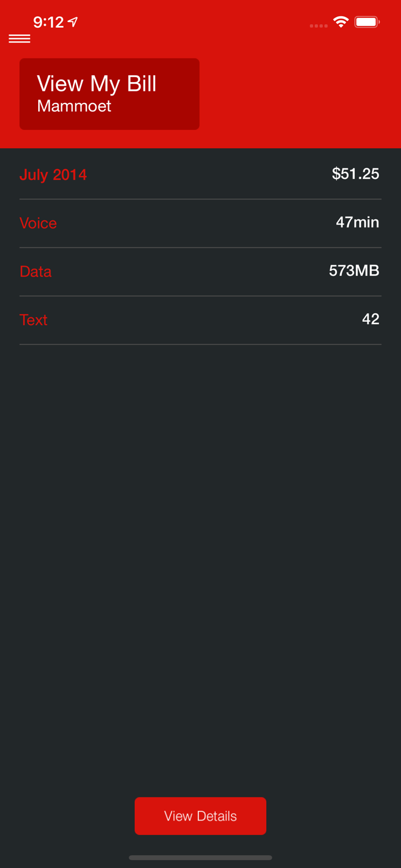Expand the Data usage row
401x868 pixels.
pyautogui.click(x=200, y=271)
